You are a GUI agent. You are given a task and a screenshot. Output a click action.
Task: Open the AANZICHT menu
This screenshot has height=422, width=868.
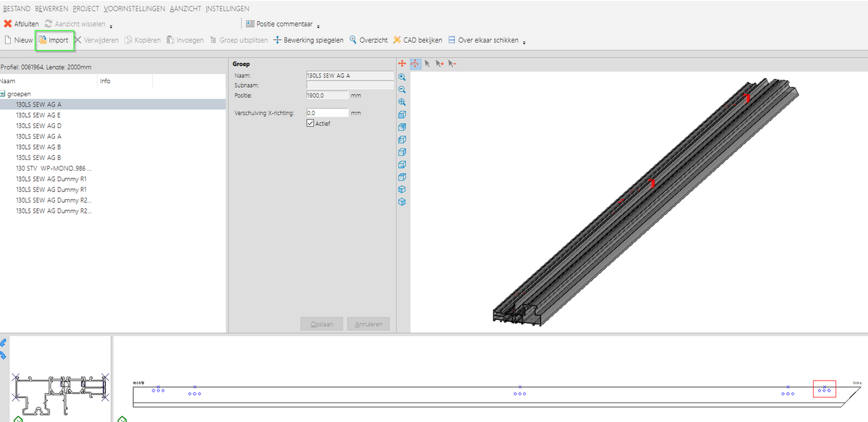pyautogui.click(x=186, y=9)
